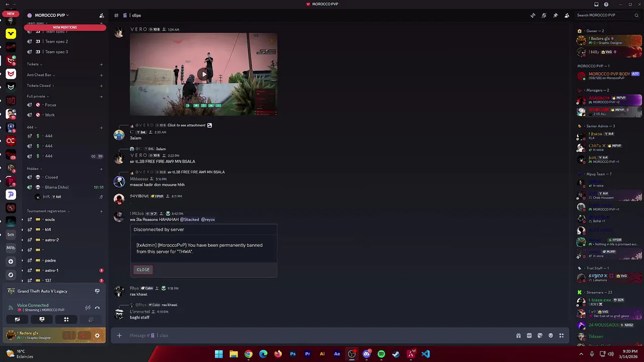Open the GIF picker icon
The height and width of the screenshot is (362, 644).
[x=529, y=335]
